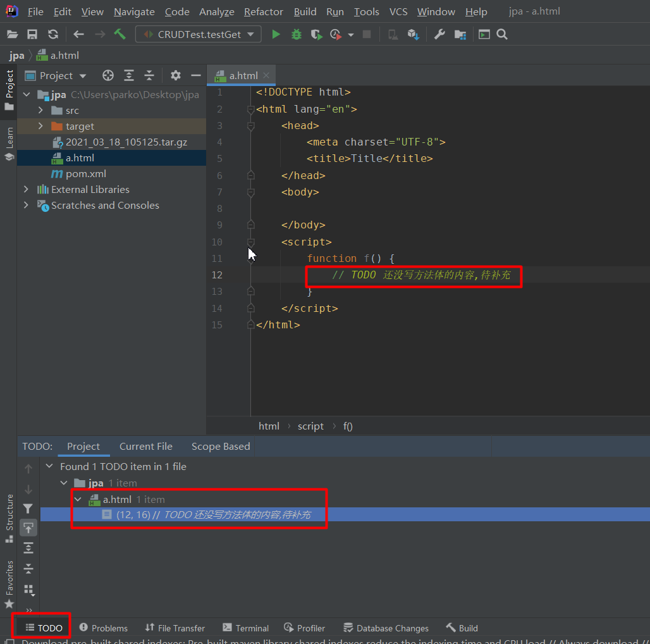Build project with the hammer icon
This screenshot has height=644, width=650.
click(x=120, y=34)
